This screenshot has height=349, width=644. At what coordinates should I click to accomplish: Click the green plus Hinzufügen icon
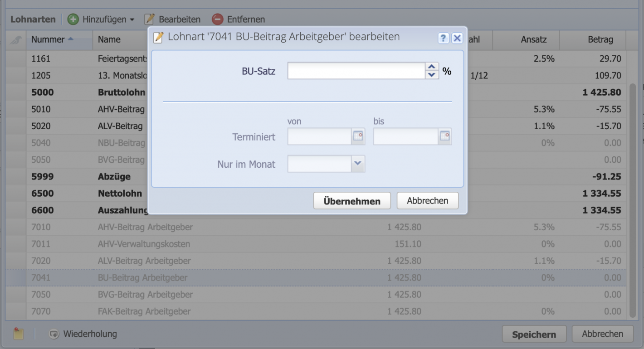point(74,19)
